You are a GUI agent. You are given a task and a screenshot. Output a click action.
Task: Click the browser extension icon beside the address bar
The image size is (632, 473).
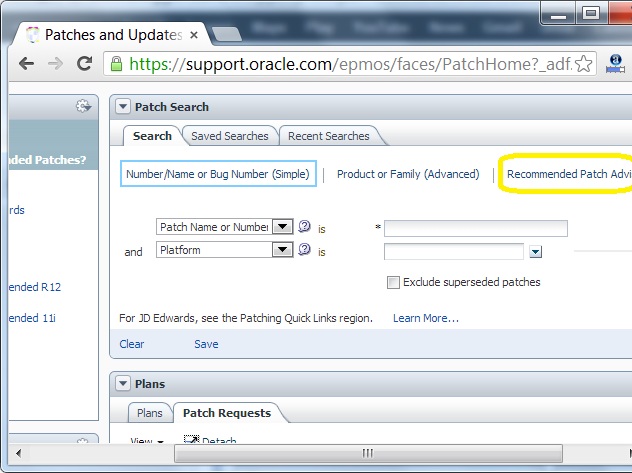615,64
